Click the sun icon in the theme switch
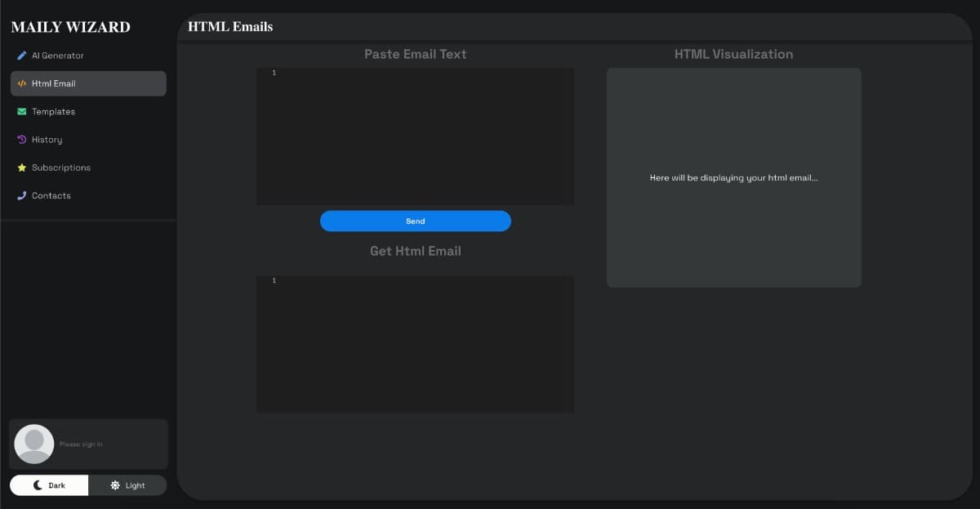The width and height of the screenshot is (980, 509). click(x=115, y=485)
